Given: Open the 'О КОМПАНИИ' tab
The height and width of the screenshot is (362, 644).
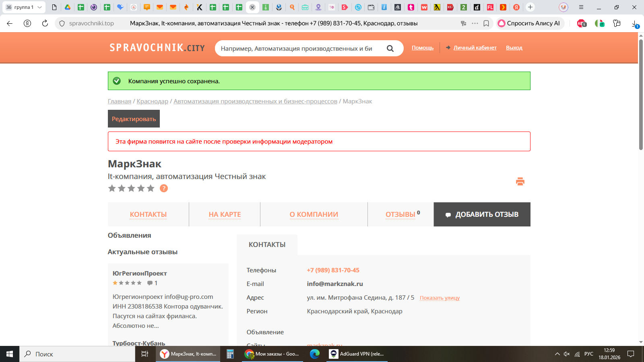Looking at the screenshot, I should click(x=314, y=214).
